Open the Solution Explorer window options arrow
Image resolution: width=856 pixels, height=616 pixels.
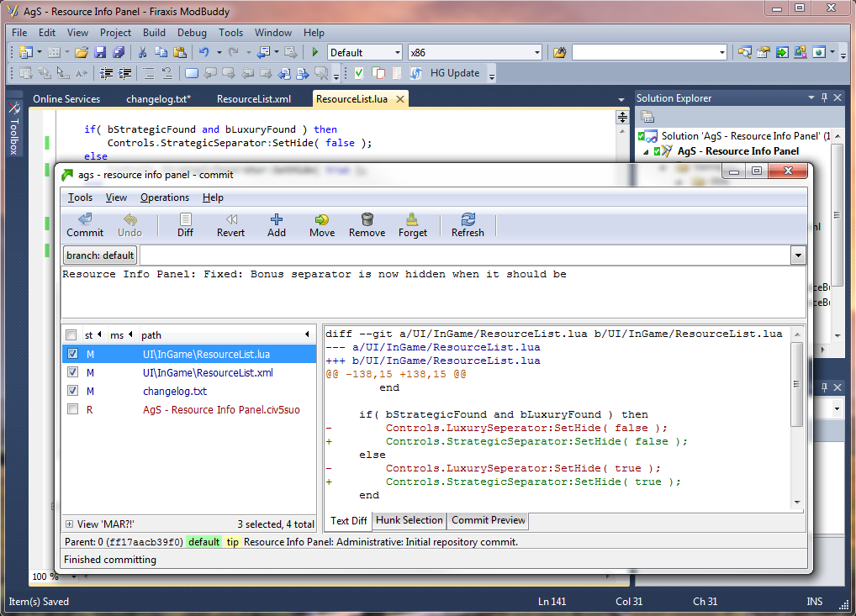click(811, 97)
